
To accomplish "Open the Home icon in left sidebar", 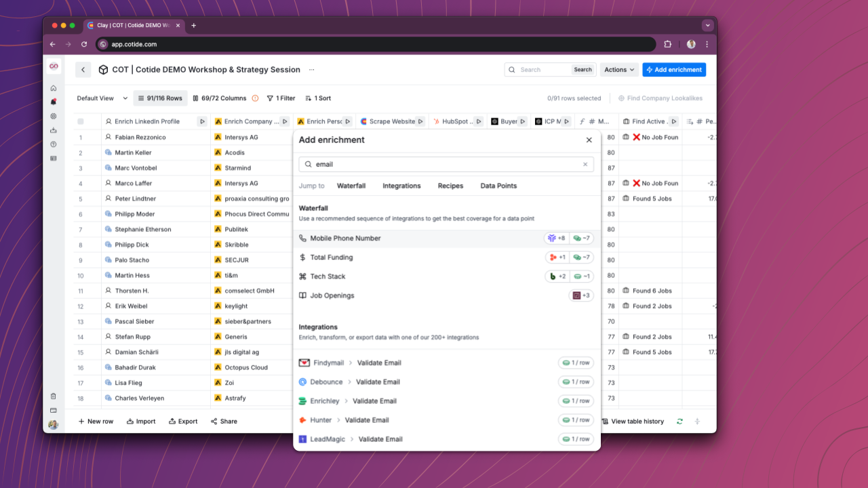I will pyautogui.click(x=54, y=88).
